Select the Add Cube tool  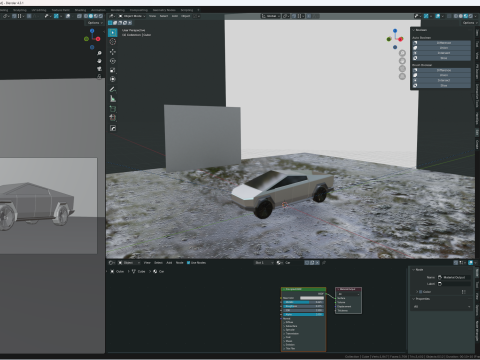pyautogui.click(x=113, y=109)
